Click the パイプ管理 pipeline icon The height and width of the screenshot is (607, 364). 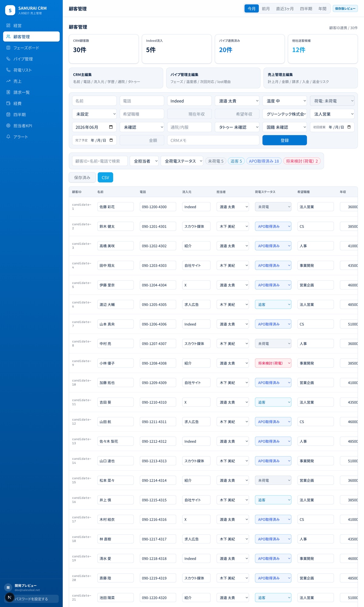coord(8,59)
